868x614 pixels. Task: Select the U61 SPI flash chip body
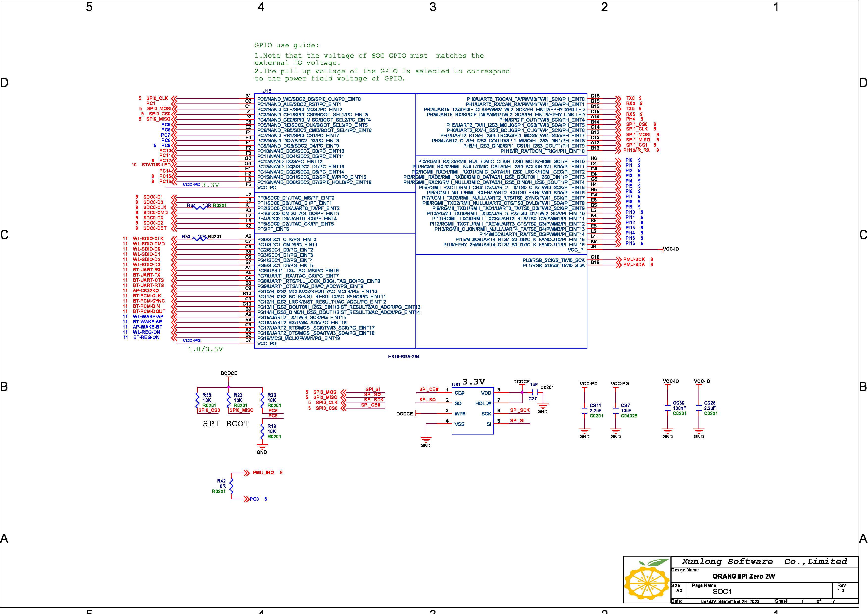(473, 410)
